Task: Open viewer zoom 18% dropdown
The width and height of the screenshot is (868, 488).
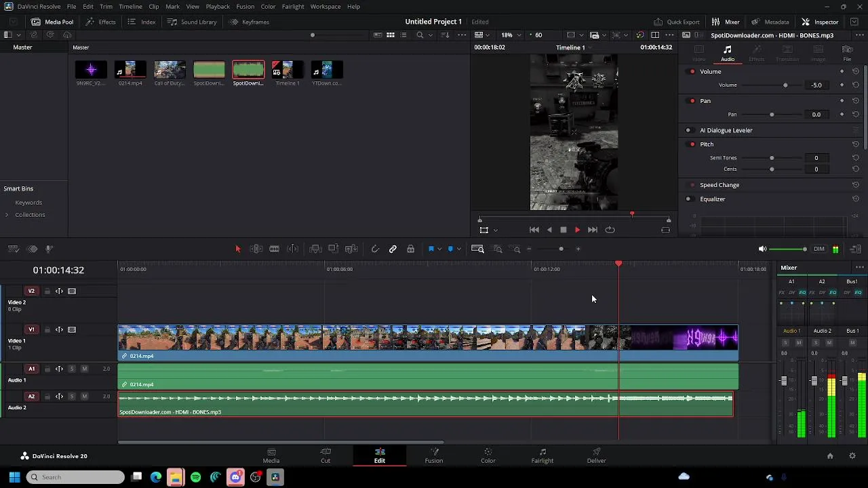Action: pos(511,35)
